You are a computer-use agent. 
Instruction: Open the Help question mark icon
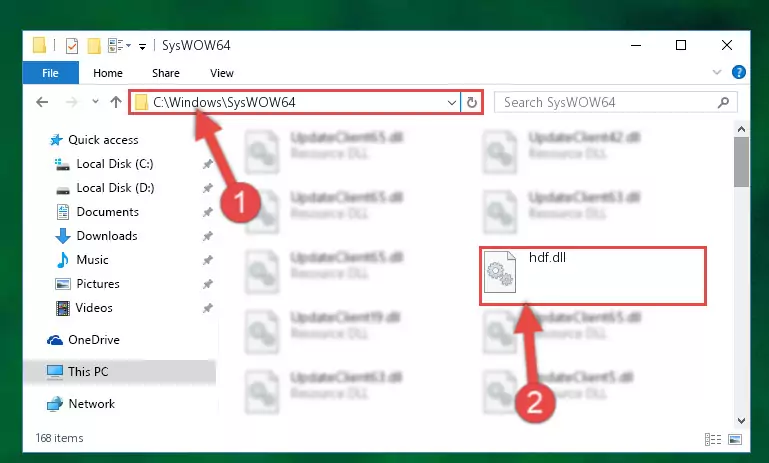[x=739, y=73]
